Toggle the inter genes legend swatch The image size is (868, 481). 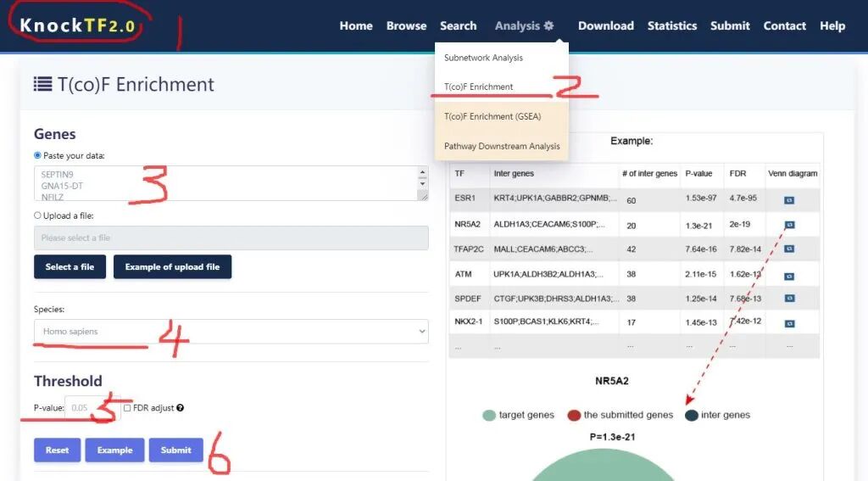coord(692,415)
